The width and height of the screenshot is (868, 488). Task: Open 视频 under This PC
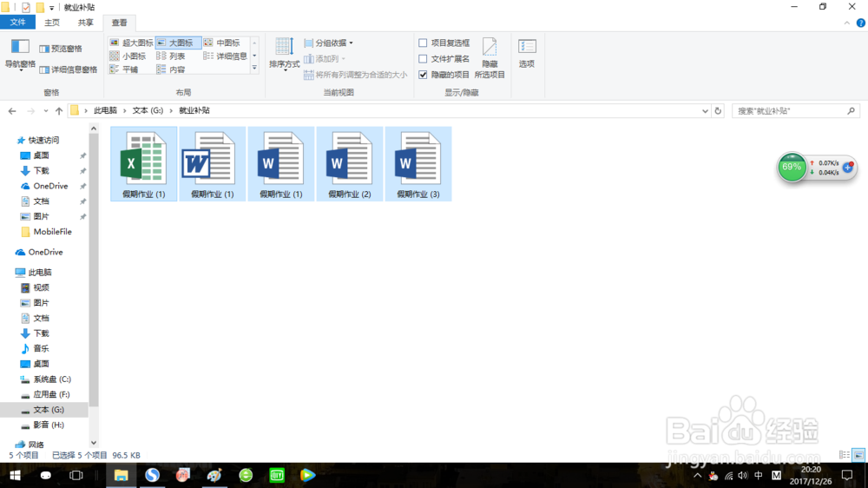[x=41, y=287]
